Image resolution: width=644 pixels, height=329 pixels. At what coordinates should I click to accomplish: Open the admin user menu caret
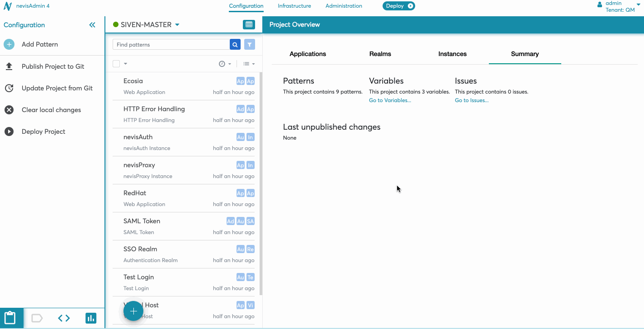coord(638,4)
